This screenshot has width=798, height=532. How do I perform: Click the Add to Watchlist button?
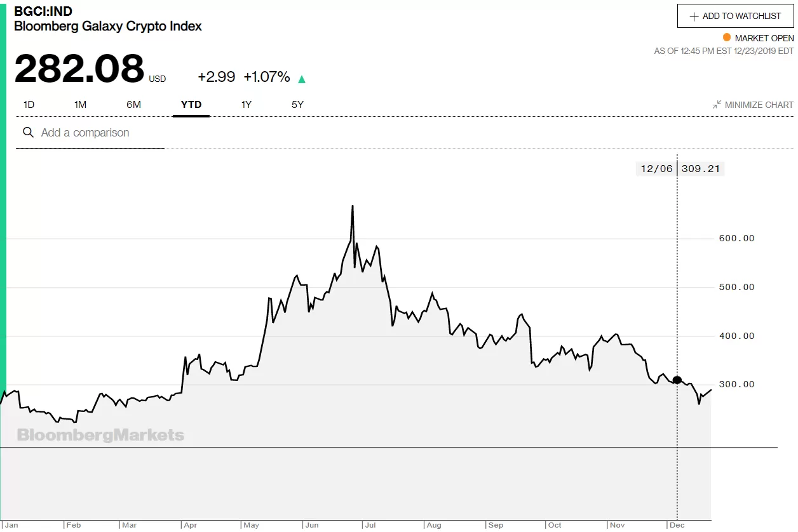pyautogui.click(x=736, y=16)
